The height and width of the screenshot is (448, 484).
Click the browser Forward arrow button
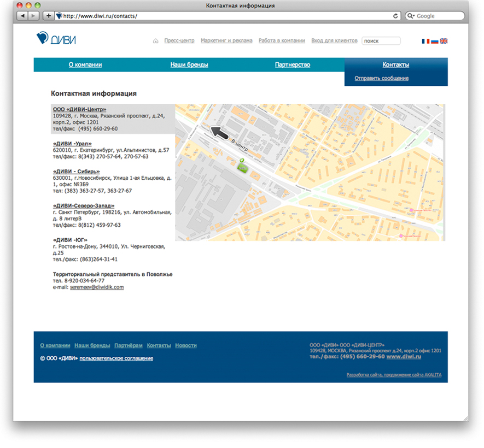tap(33, 15)
